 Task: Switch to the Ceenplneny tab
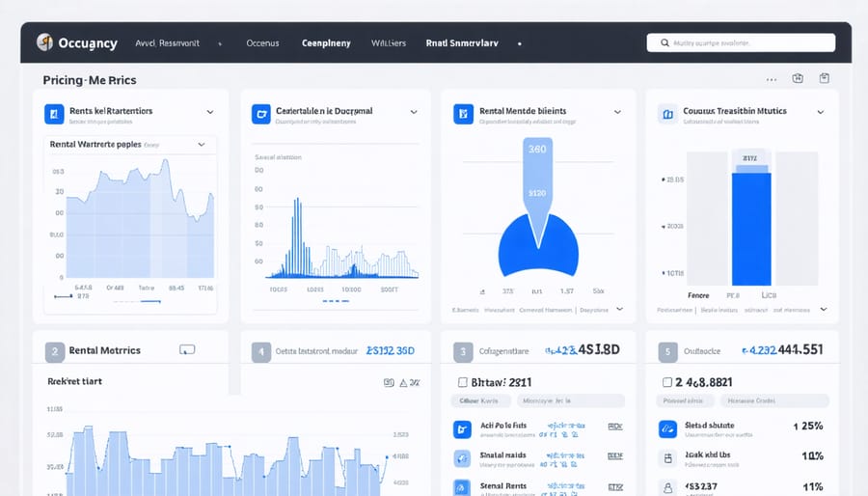click(x=326, y=43)
